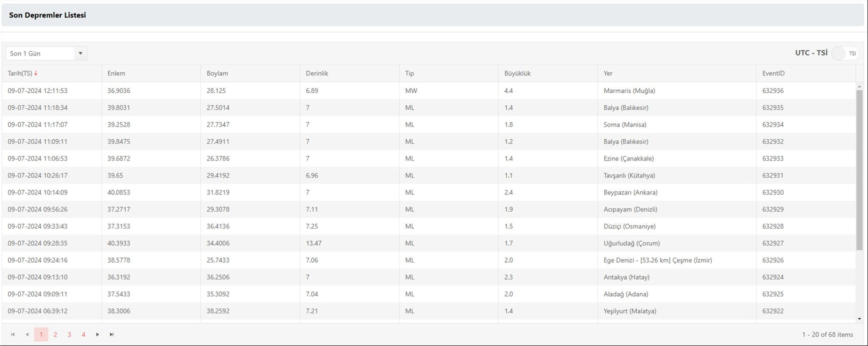Image resolution: width=868 pixels, height=346 pixels.
Task: Go to the first page arrow
Action: click(x=13, y=334)
